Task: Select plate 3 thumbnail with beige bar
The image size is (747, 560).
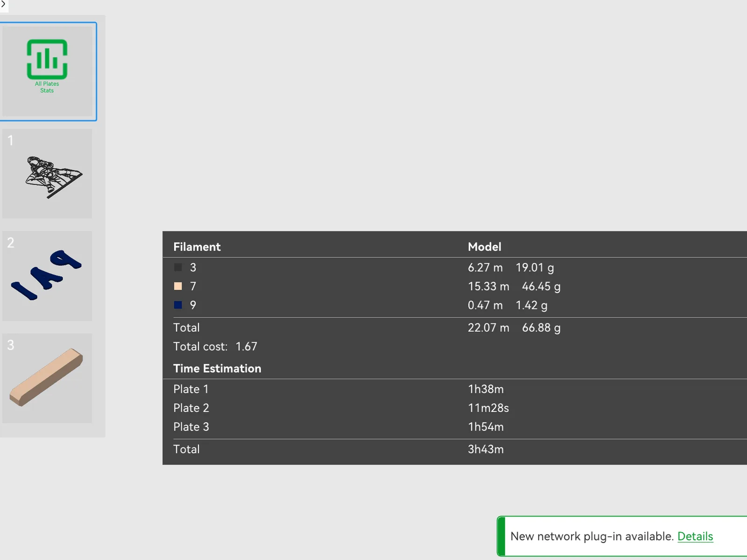Action: pyautogui.click(x=47, y=378)
